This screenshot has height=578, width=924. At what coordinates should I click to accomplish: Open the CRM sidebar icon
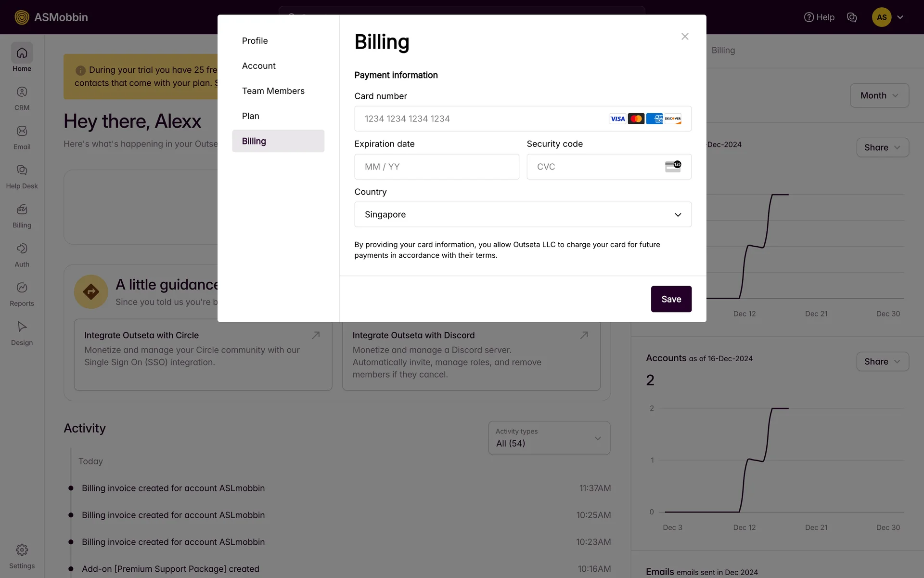(22, 98)
